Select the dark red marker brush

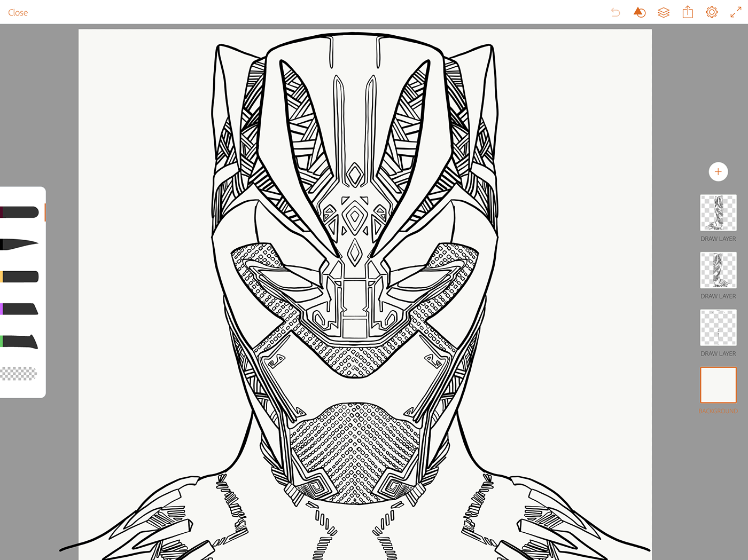tap(19, 212)
